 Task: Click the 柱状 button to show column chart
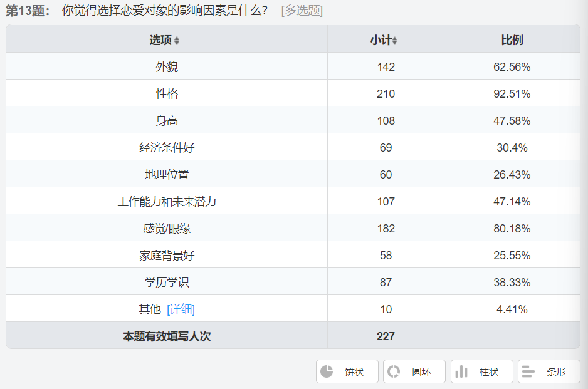point(481,371)
